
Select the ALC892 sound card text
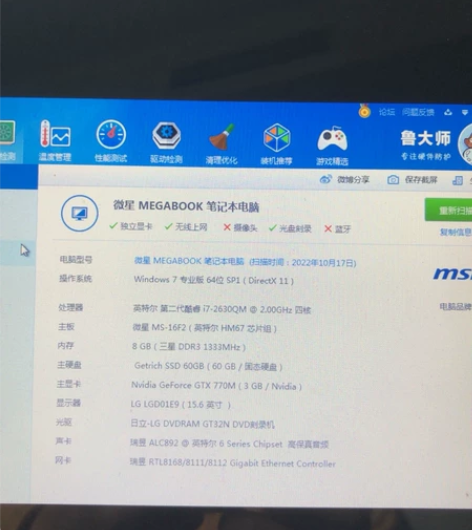point(229,443)
